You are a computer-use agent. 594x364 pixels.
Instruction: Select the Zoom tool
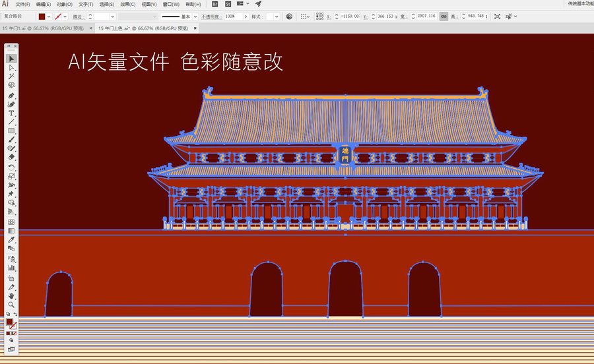click(x=11, y=304)
